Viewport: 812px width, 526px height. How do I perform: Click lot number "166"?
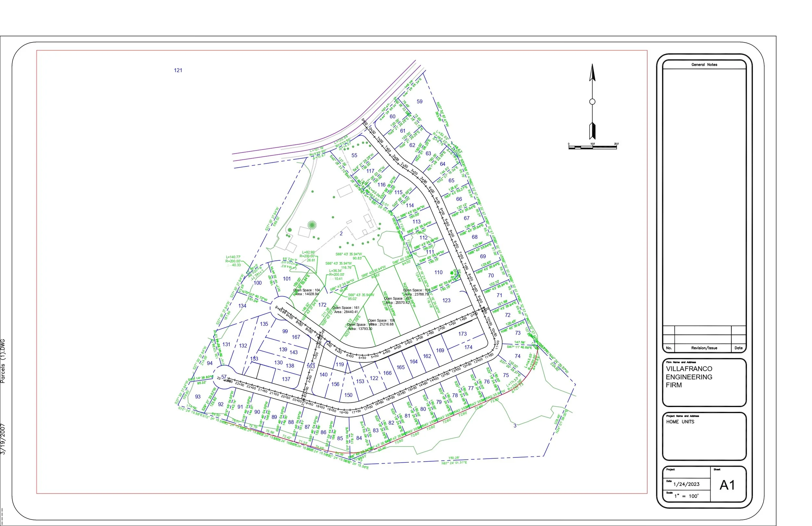387,373
